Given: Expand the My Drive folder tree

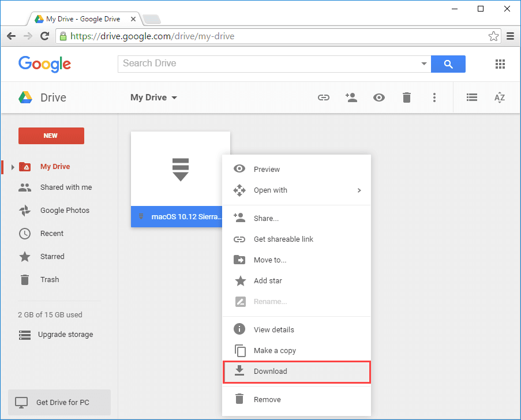Looking at the screenshot, I should (13, 167).
